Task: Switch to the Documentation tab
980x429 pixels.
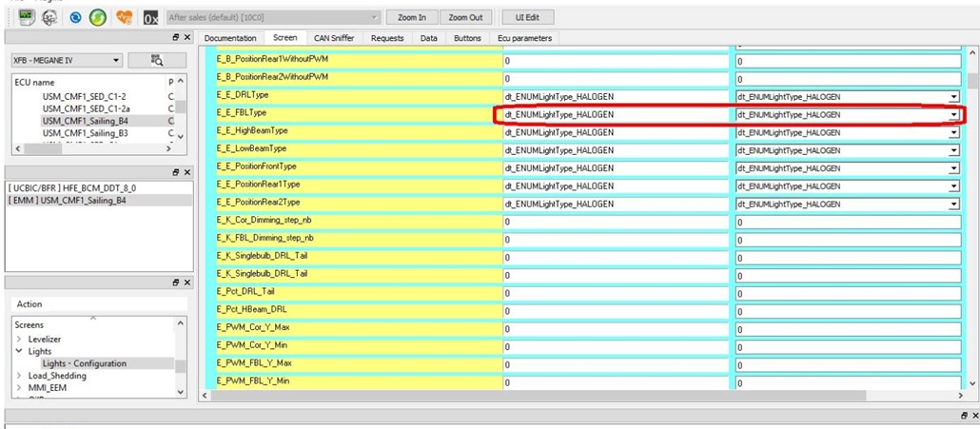Action: [230, 38]
